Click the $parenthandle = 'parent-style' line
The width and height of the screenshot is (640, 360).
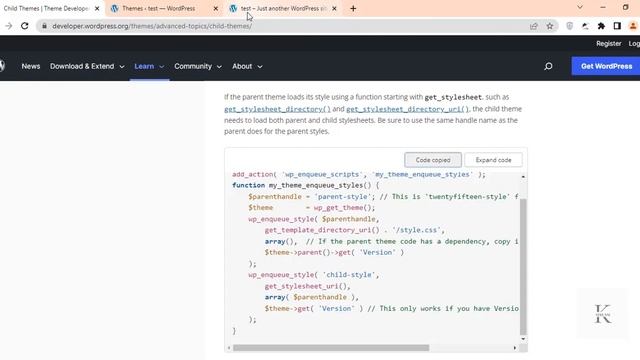pos(383,197)
